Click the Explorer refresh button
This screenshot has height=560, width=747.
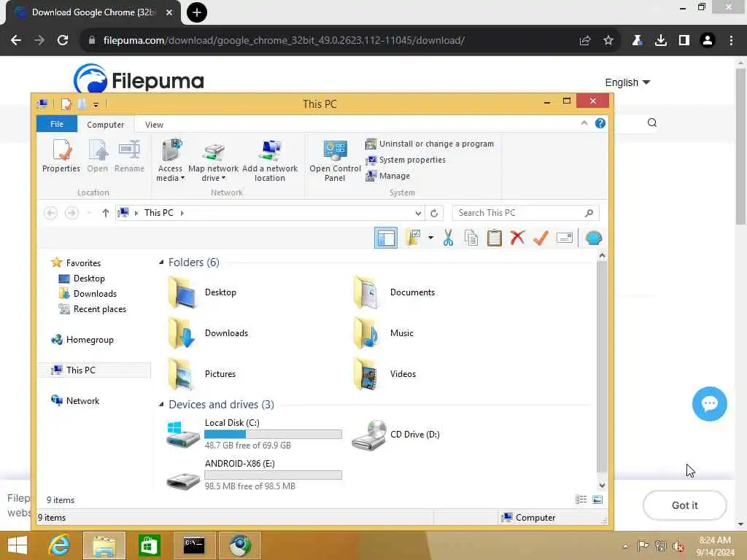pyautogui.click(x=434, y=214)
